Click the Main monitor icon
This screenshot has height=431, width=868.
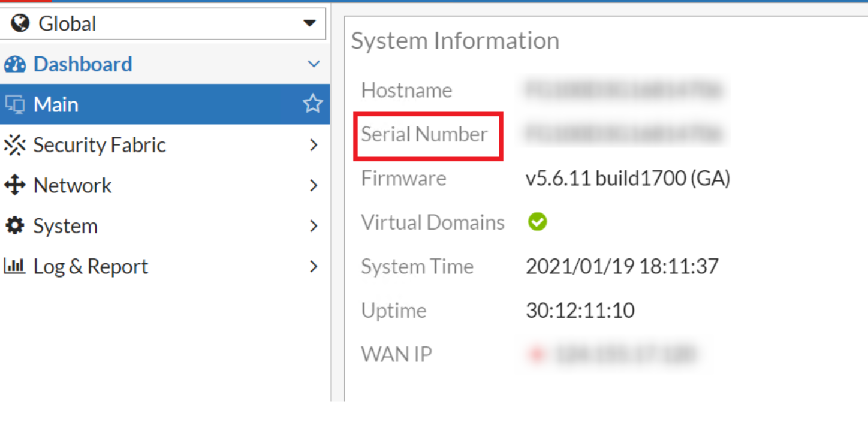click(x=15, y=105)
